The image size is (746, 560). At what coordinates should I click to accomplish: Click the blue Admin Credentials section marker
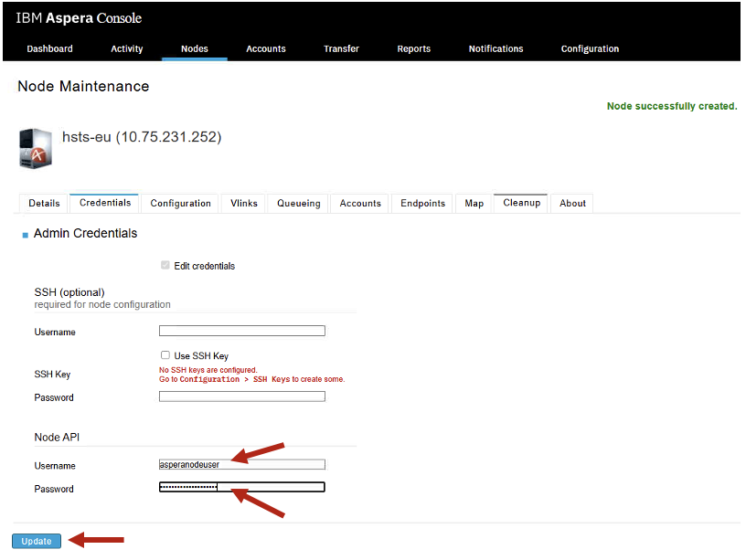(26, 235)
